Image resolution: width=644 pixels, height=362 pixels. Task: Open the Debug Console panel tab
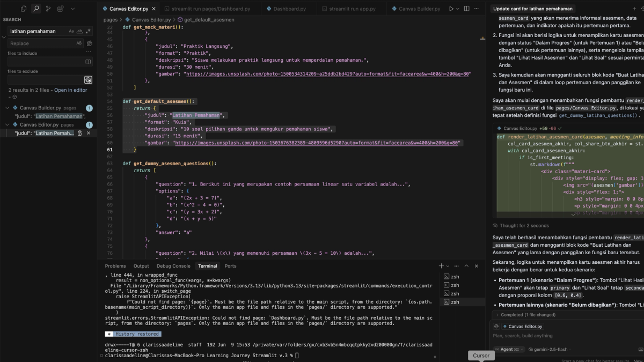click(x=173, y=266)
